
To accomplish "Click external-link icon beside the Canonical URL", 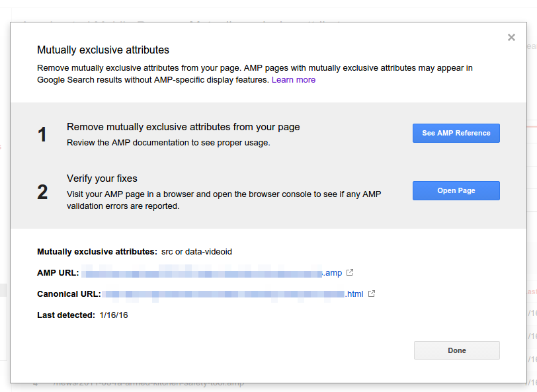I will click(x=372, y=294).
